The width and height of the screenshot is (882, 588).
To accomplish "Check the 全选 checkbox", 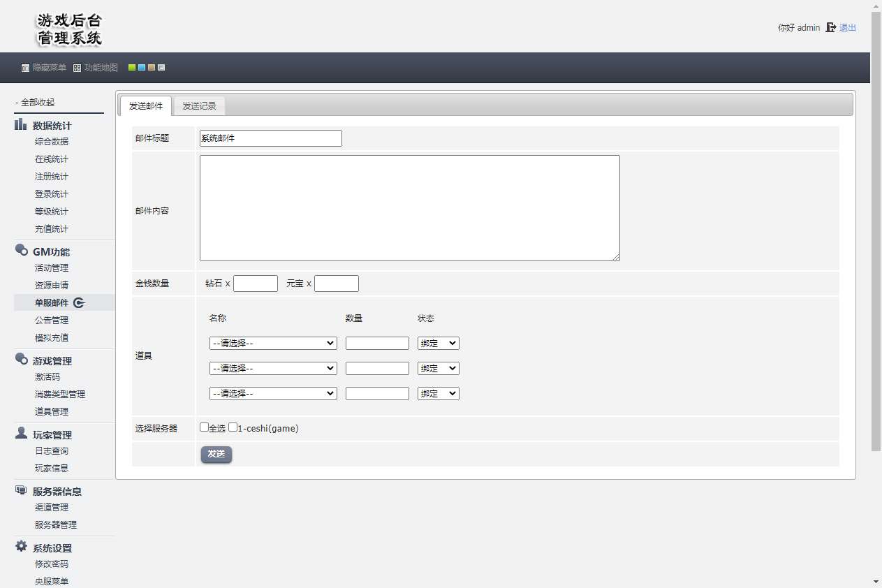I will [x=204, y=427].
